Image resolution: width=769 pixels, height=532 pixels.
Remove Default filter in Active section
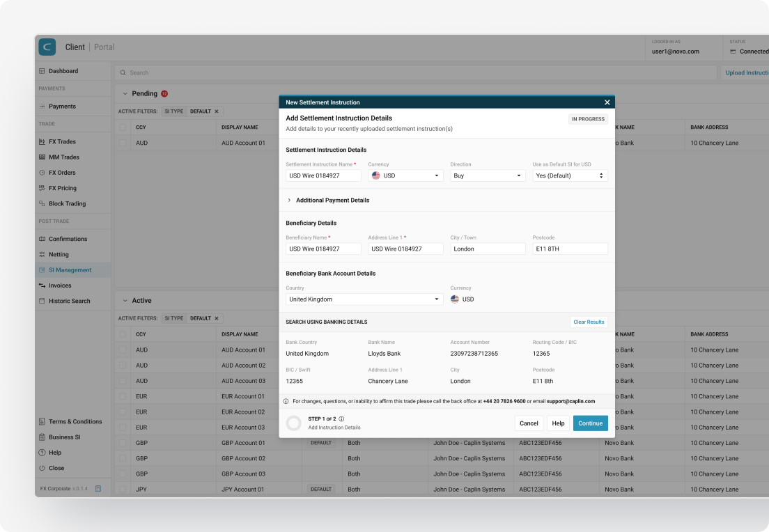(x=216, y=318)
